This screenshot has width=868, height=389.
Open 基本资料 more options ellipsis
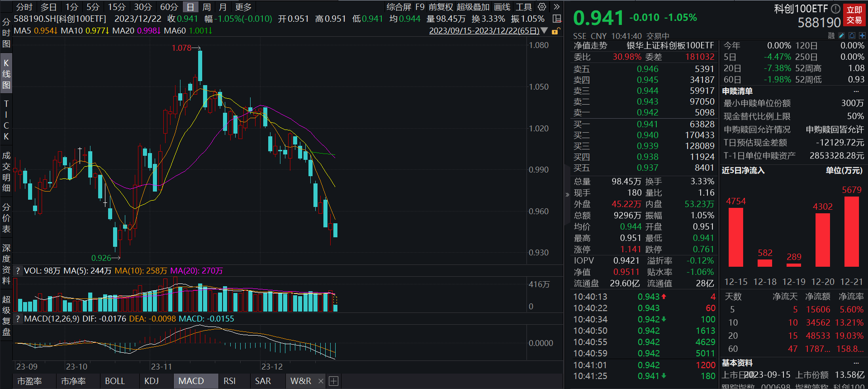click(x=856, y=363)
